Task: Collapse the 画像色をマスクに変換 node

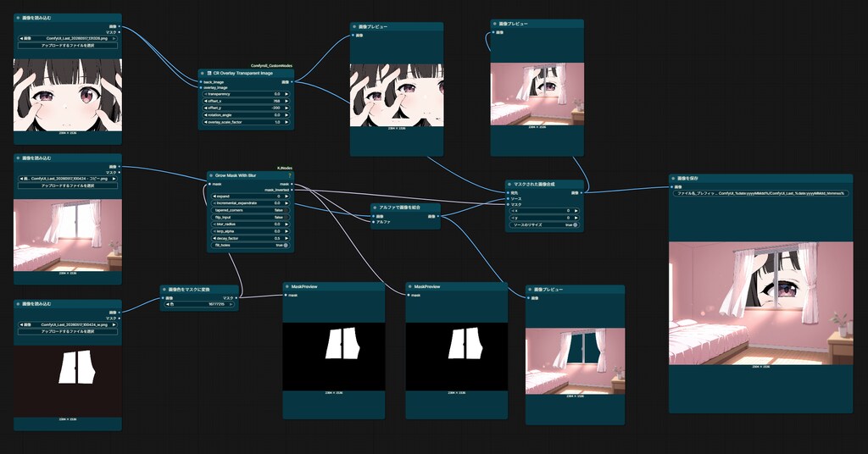Action: point(164,289)
